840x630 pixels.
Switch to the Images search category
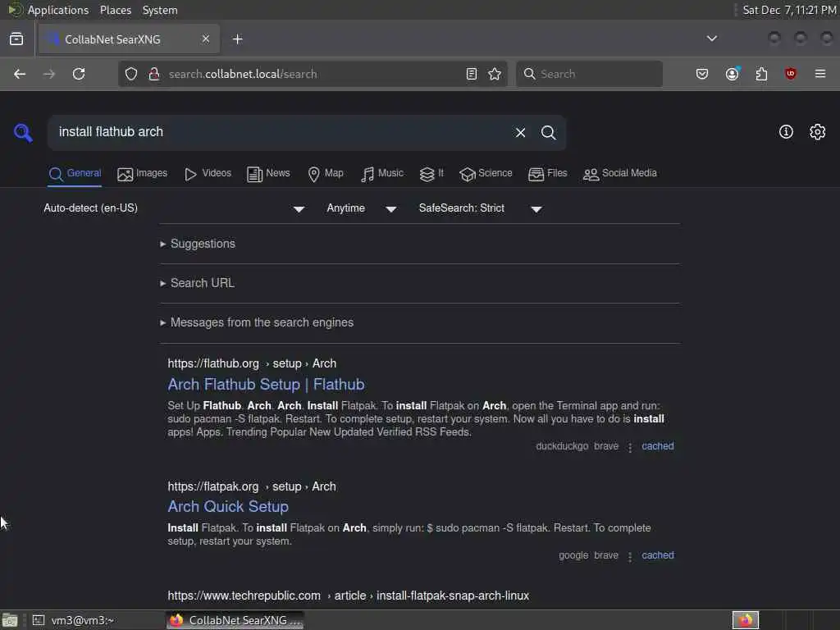click(x=143, y=174)
